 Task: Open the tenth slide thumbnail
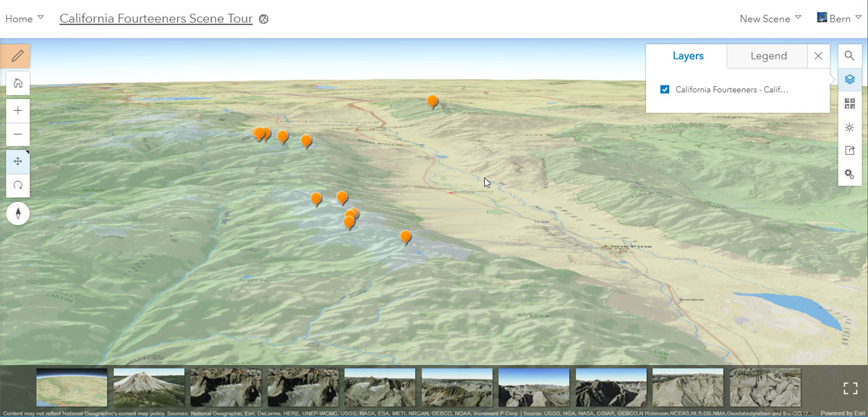(765, 387)
